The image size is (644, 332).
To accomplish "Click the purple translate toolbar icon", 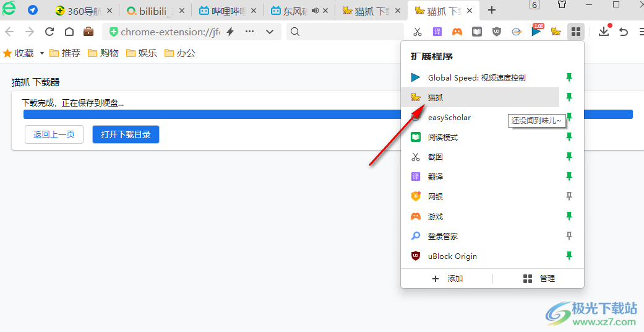I will pos(437,32).
